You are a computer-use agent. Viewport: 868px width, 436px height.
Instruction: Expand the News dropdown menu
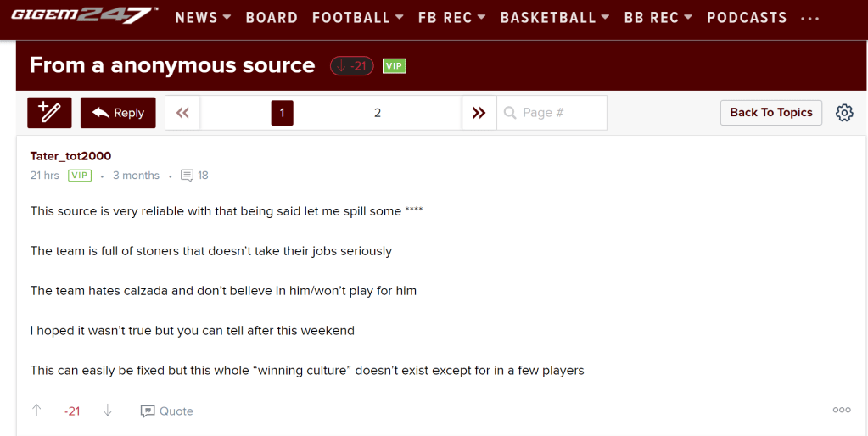tap(203, 18)
